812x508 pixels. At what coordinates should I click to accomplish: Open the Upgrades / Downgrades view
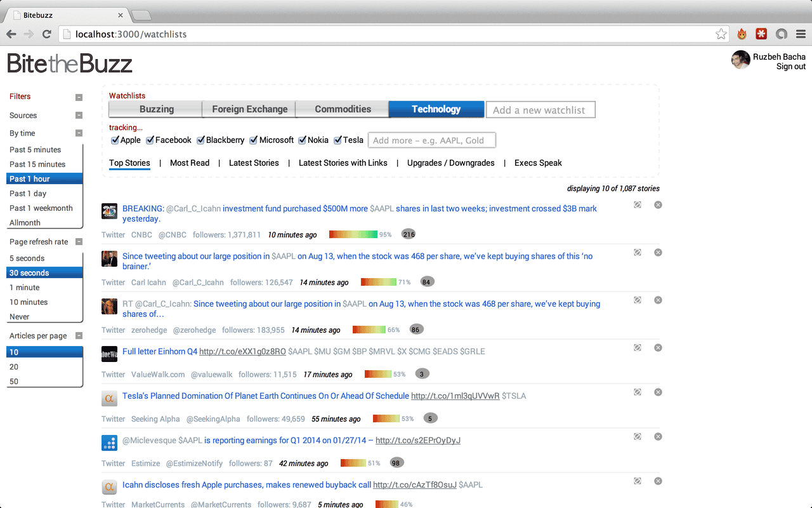coord(451,163)
